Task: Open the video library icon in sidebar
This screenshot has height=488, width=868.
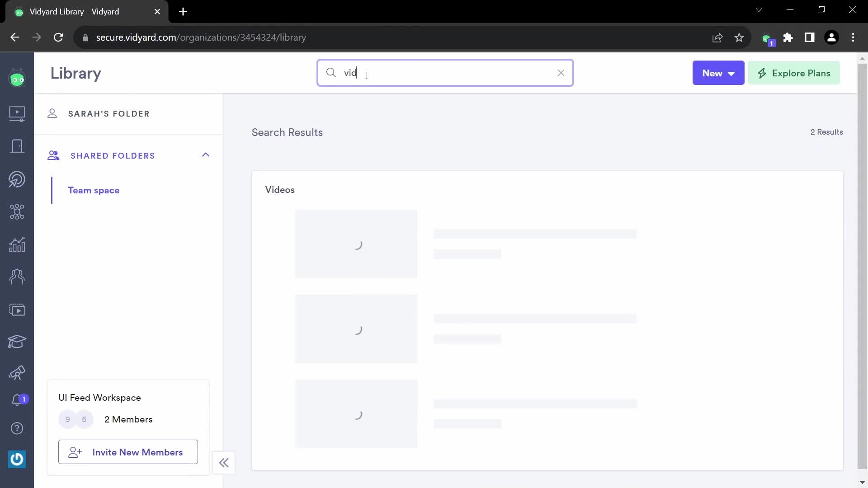Action: pos(17,113)
